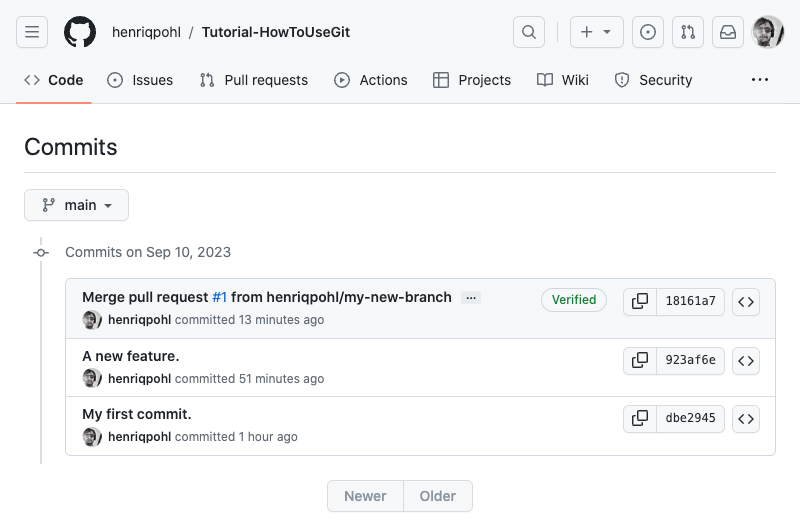Click the Verified signature badge
Image resolution: width=800 pixels, height=530 pixels.
click(574, 300)
